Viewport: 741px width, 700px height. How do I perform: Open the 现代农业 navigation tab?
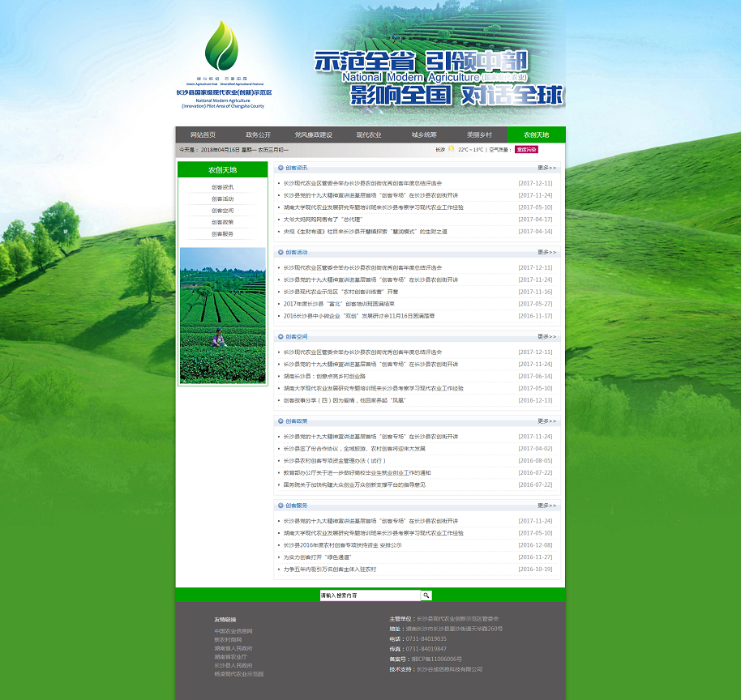[369, 134]
